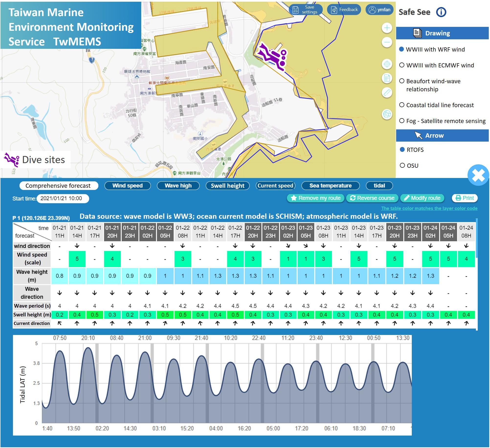Click wave height cell 0.8 at 01-21 11H

[x=60, y=276]
